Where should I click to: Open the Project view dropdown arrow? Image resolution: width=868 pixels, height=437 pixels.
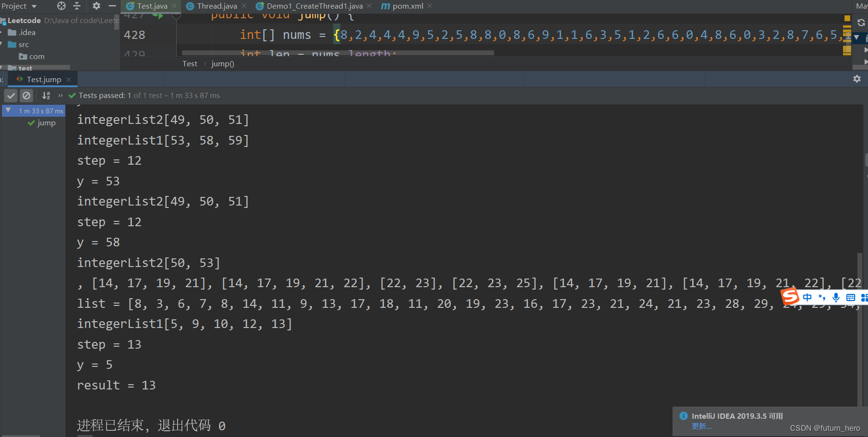tap(34, 6)
